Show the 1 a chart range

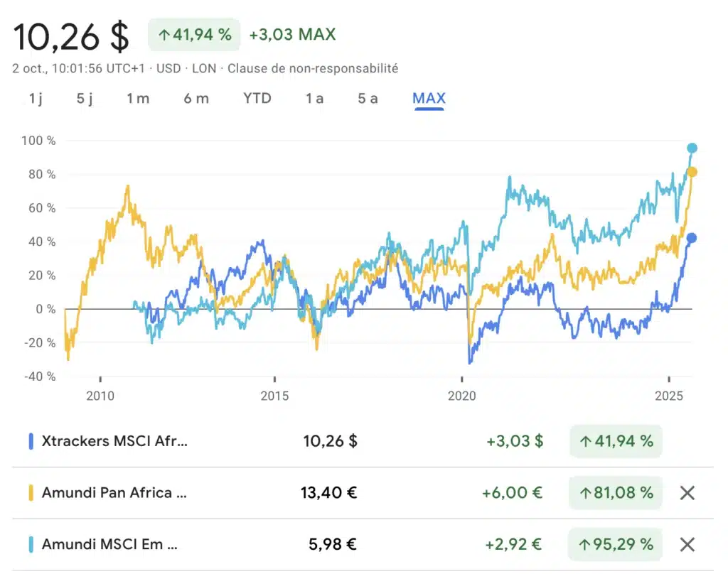click(314, 98)
